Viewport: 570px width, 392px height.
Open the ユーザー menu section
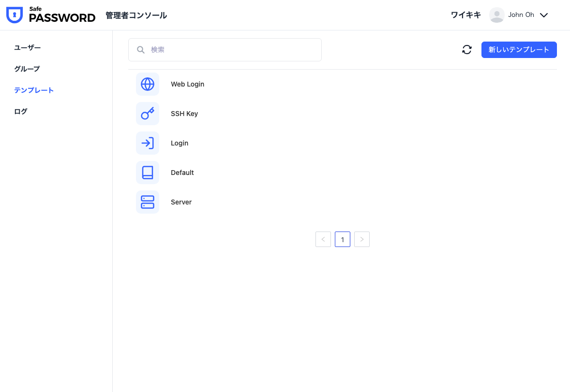click(28, 47)
